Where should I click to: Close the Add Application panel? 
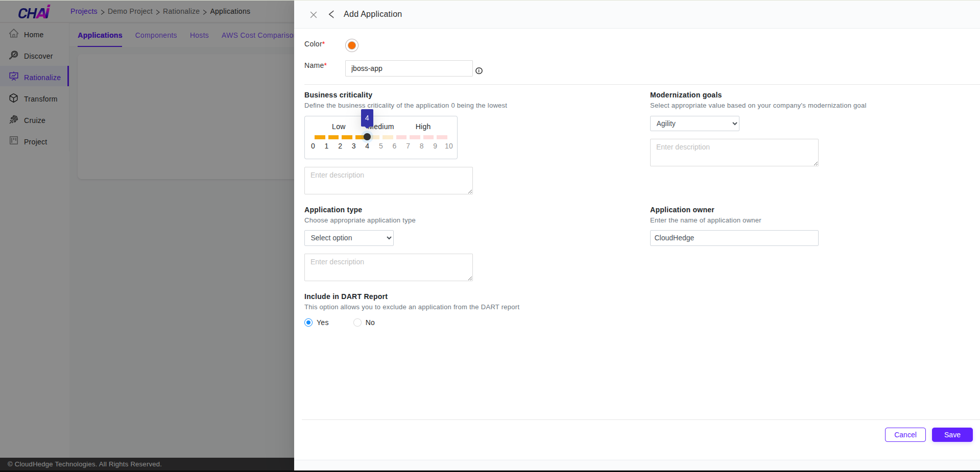(x=314, y=15)
